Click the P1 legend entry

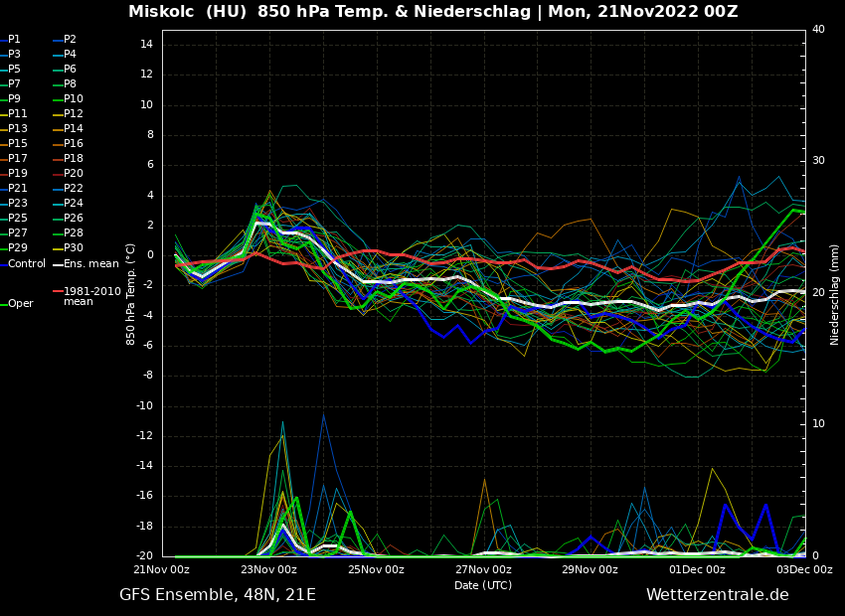pos(14,40)
